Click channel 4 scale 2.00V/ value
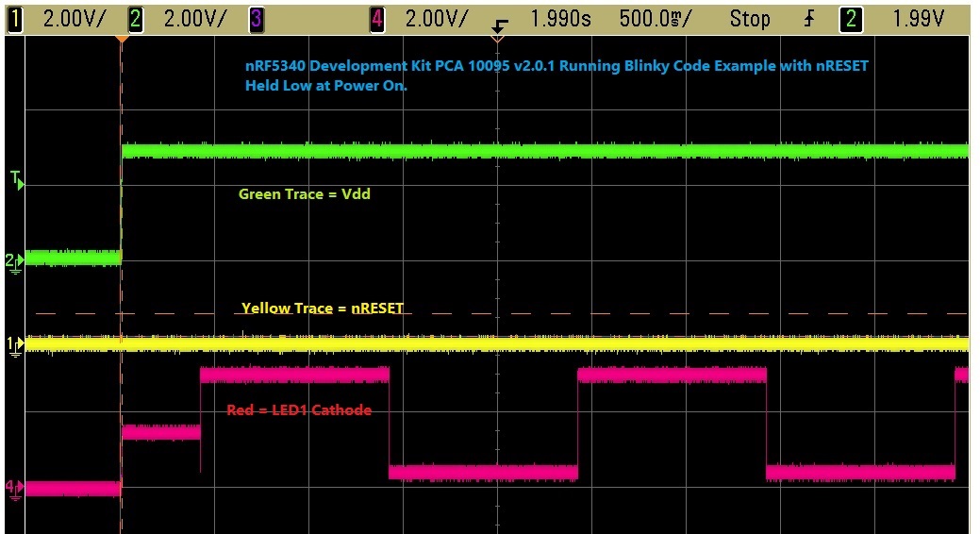Image resolution: width=980 pixels, height=534 pixels. click(x=437, y=20)
